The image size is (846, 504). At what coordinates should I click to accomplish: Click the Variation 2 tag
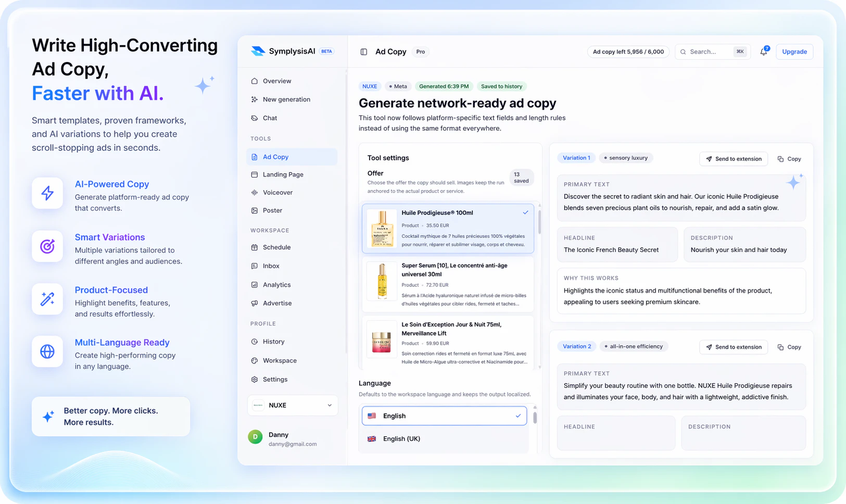click(x=577, y=346)
